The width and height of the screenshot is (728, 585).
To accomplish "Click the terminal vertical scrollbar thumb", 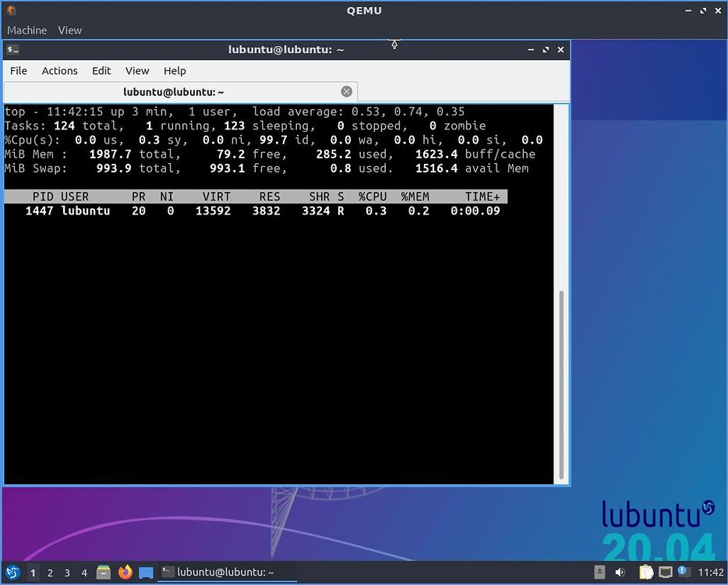I will pos(561,385).
